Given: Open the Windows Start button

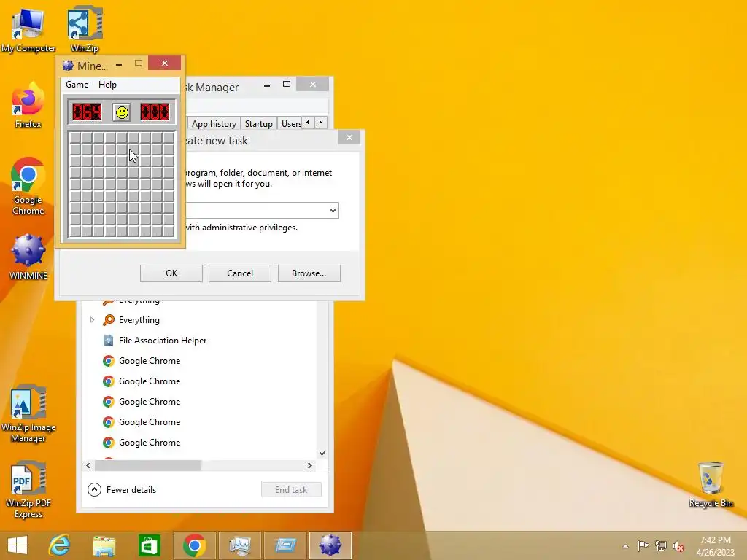Looking at the screenshot, I should pos(18,545).
